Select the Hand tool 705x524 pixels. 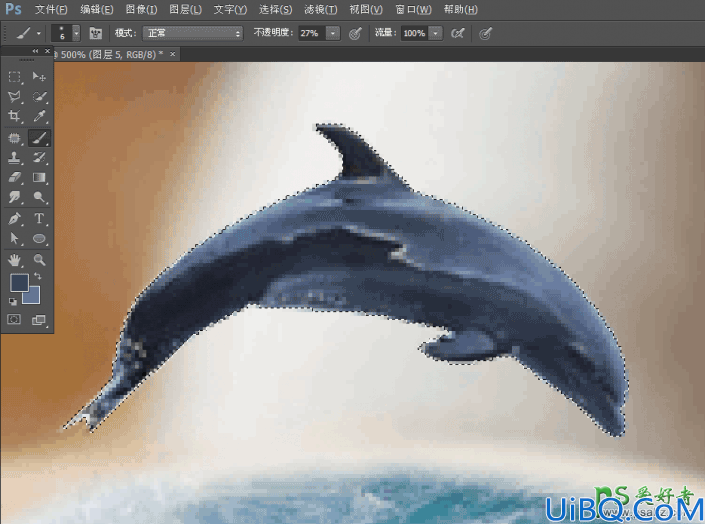(14, 260)
